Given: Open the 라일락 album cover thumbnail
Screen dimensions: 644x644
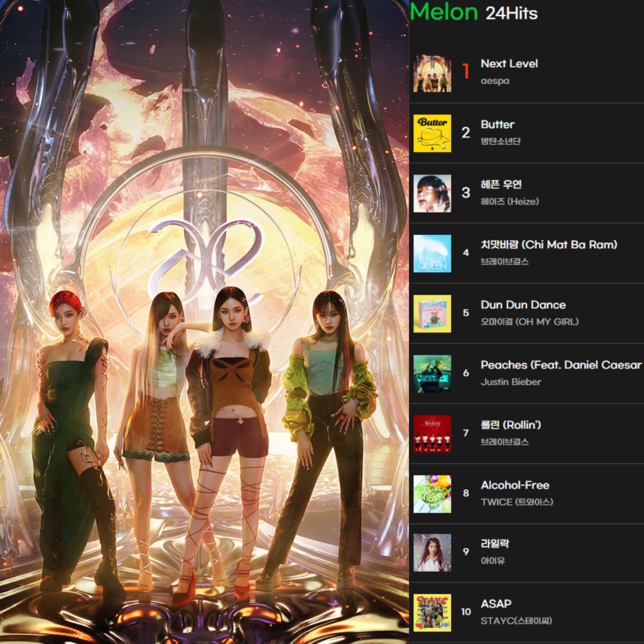Looking at the screenshot, I should (x=433, y=553).
